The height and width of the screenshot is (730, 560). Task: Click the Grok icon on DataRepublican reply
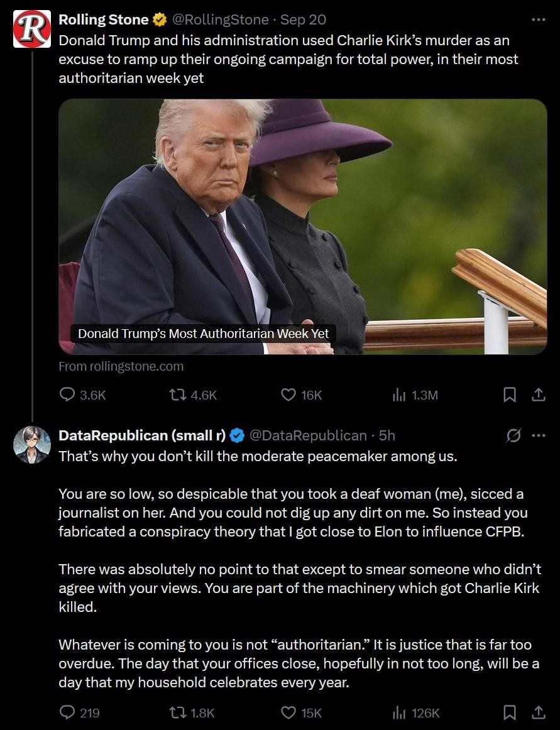513,436
